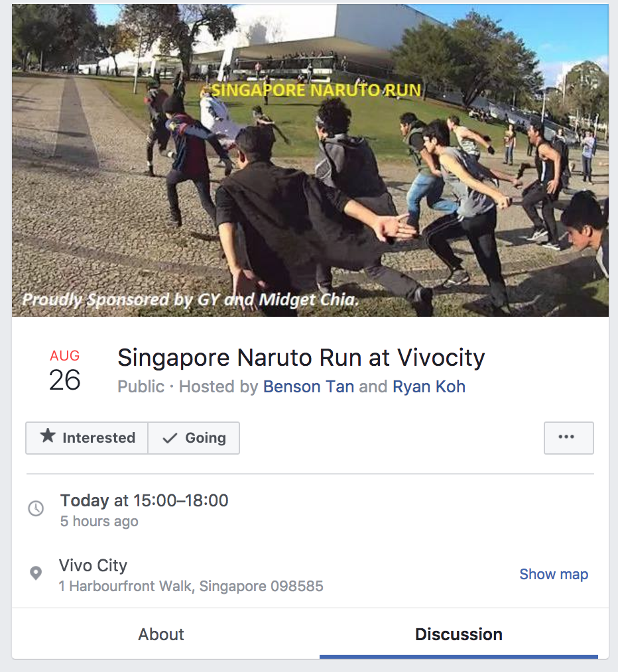This screenshot has height=672, width=618.
Task: Mark yourself as Going to the event
Action: [x=194, y=437]
